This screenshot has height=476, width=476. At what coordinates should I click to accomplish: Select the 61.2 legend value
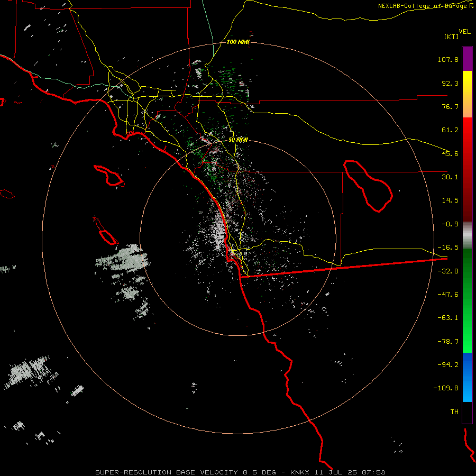(x=450, y=130)
